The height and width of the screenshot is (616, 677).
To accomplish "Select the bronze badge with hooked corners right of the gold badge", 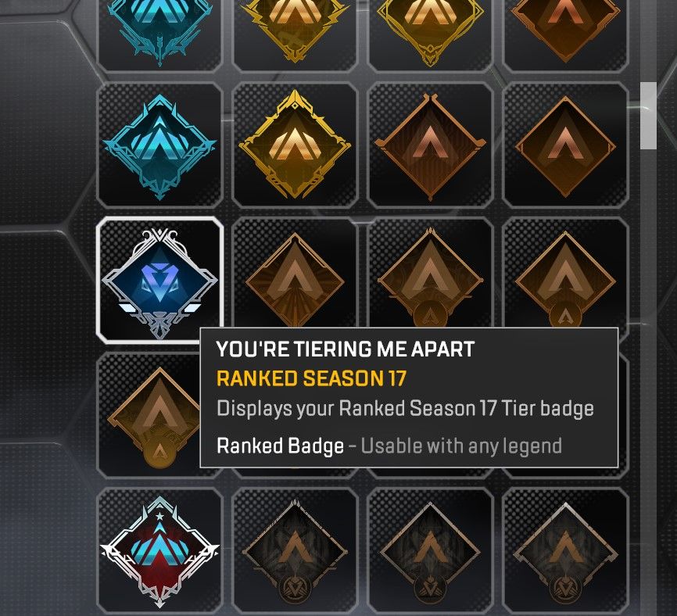I will point(430,145).
